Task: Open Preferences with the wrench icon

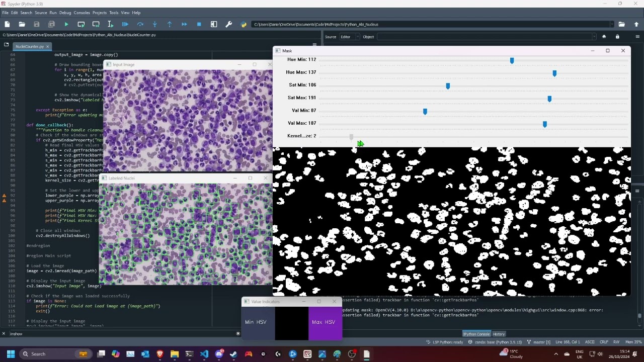Action: [x=229, y=24]
